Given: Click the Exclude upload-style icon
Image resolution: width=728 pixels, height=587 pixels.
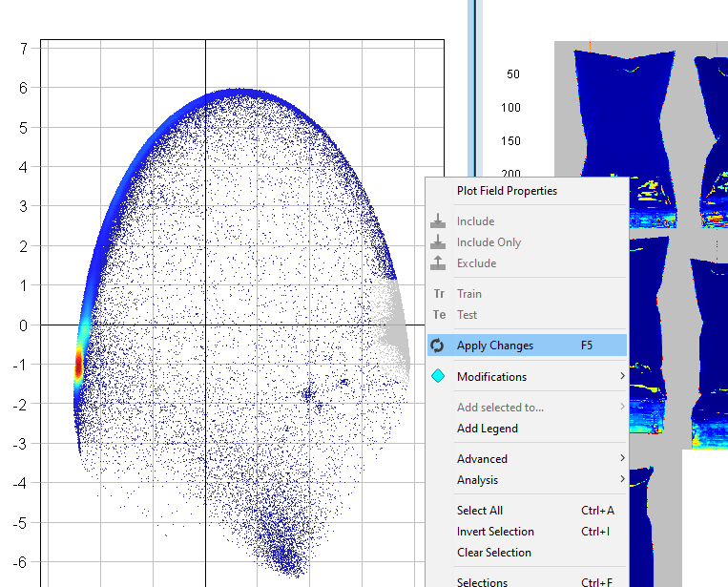Looking at the screenshot, I should tap(439, 263).
